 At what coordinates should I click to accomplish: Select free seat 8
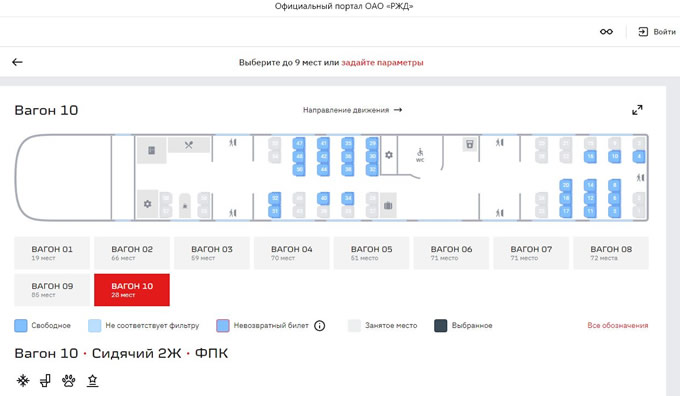click(615, 185)
